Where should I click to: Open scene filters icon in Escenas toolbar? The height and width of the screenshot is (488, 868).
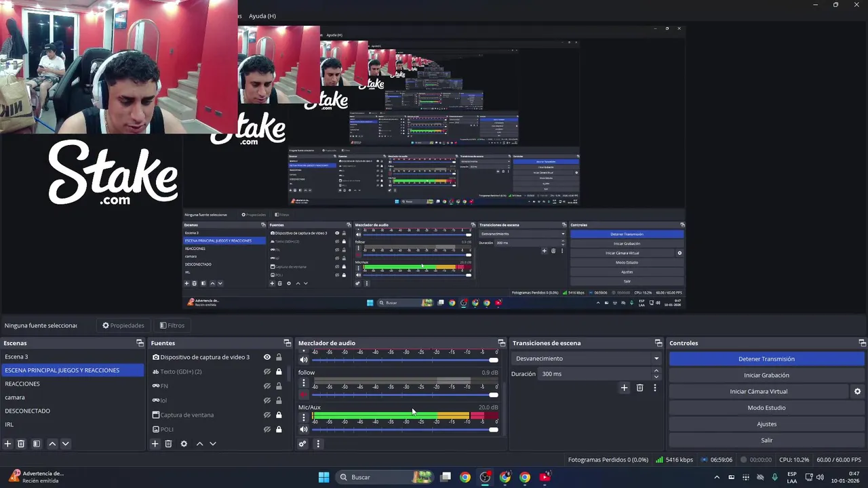[37, 444]
